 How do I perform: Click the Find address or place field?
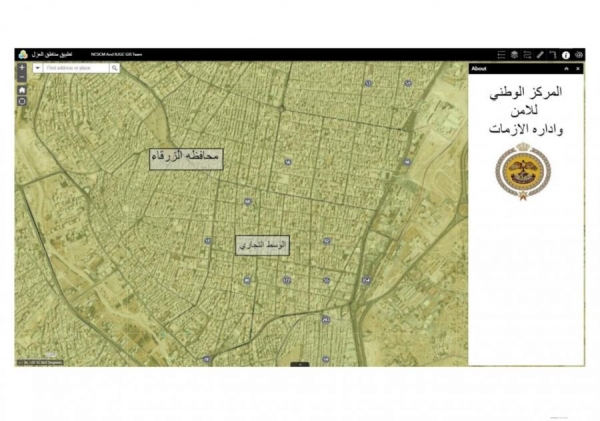coord(76,68)
